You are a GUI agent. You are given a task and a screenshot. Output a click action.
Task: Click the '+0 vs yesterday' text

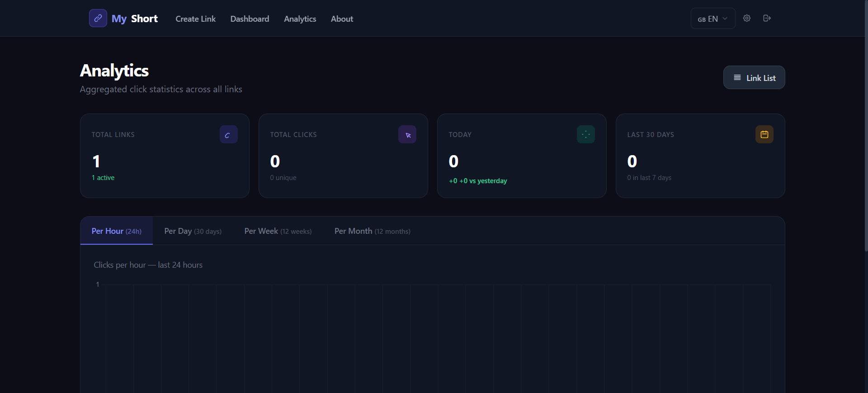[483, 181]
